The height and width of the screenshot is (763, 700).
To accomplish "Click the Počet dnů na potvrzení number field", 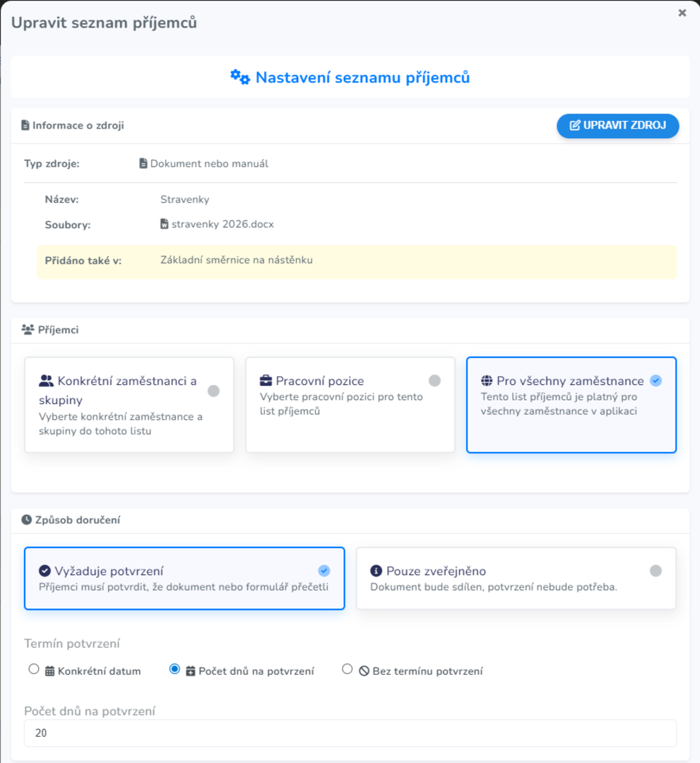I will coord(350,733).
